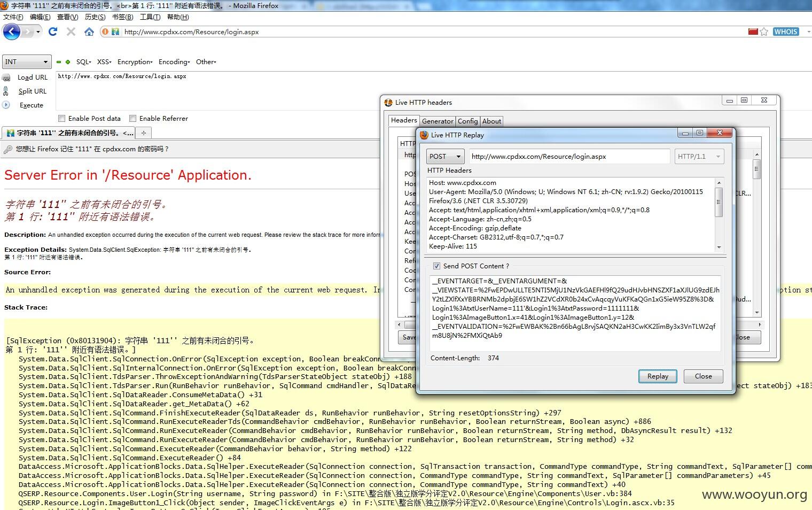
Task: Click the Replay button
Action: [x=658, y=376]
